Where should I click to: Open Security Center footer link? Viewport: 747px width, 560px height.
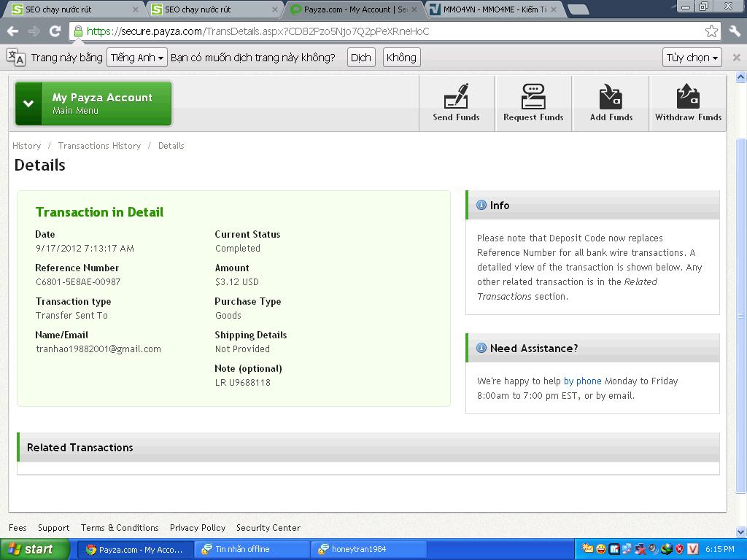coord(268,528)
